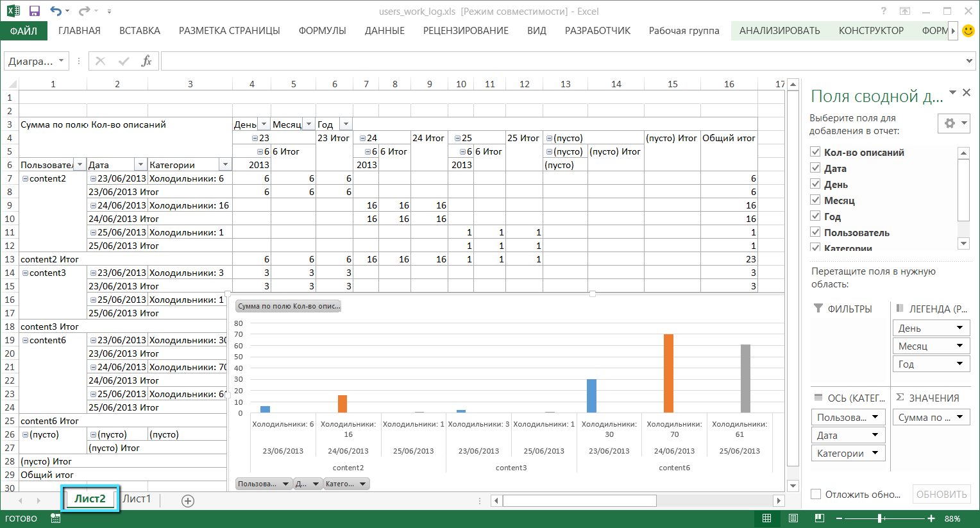Image resolution: width=980 pixels, height=528 pixels.
Task: Toggle the День field checkbox
Action: pos(815,183)
